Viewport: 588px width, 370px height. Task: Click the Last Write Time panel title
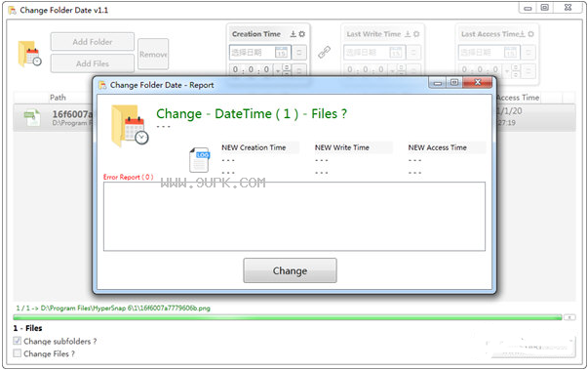coord(373,34)
